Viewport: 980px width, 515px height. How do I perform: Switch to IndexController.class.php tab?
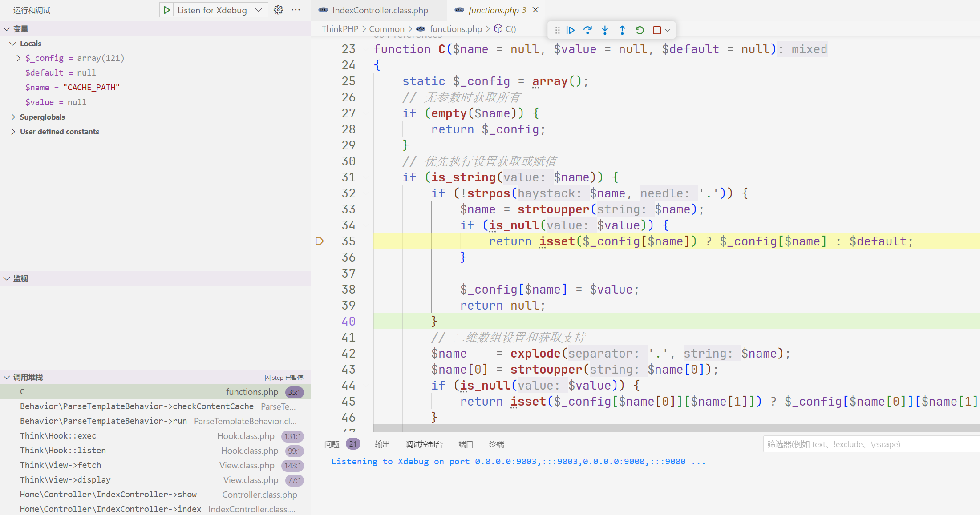(x=380, y=10)
